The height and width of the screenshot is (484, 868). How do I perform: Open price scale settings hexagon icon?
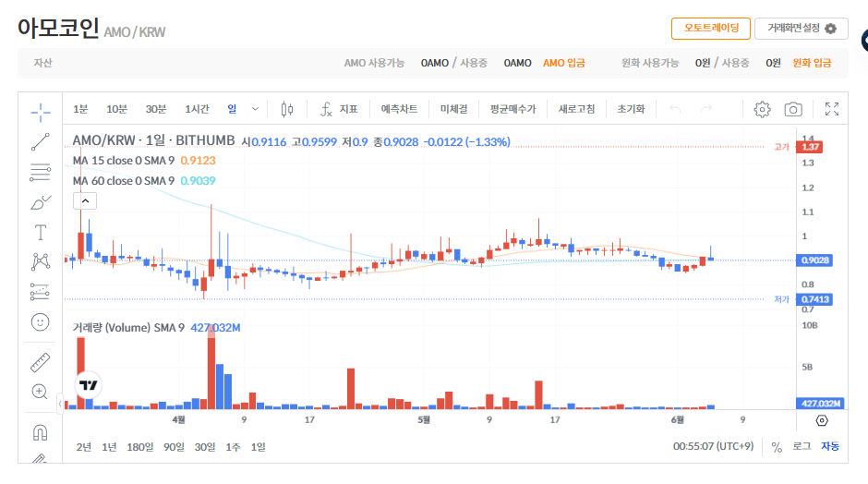(822, 421)
